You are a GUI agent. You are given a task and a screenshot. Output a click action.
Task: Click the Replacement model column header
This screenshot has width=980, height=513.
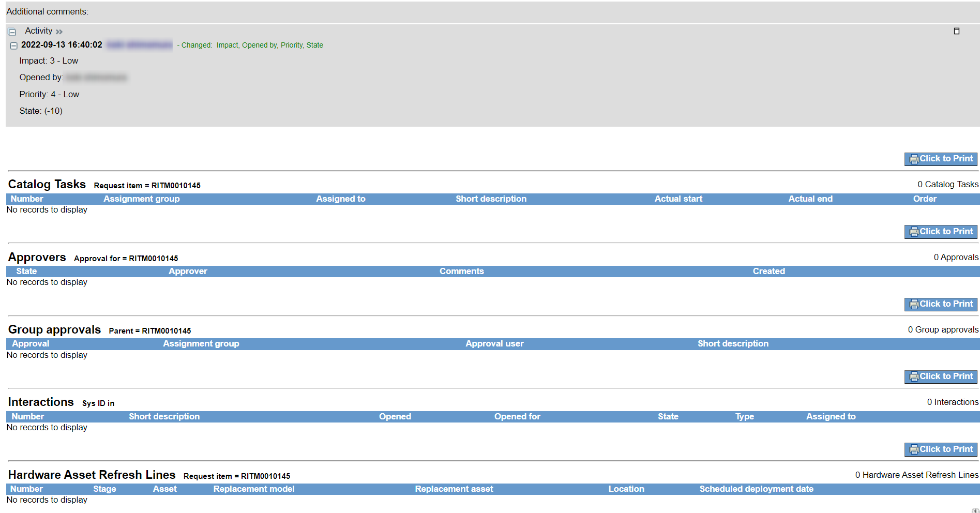(254, 489)
